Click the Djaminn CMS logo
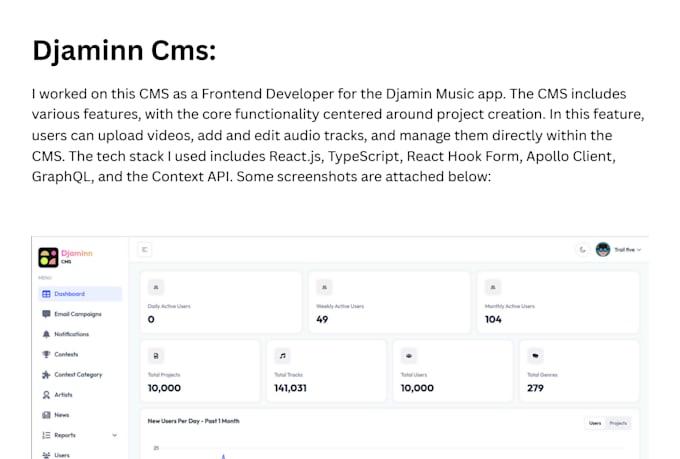 [65, 257]
